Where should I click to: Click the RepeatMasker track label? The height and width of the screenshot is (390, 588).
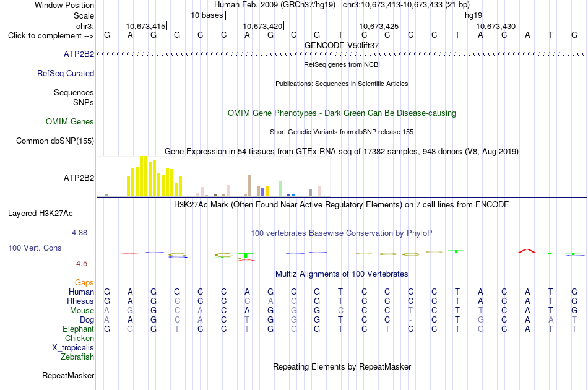(68, 375)
